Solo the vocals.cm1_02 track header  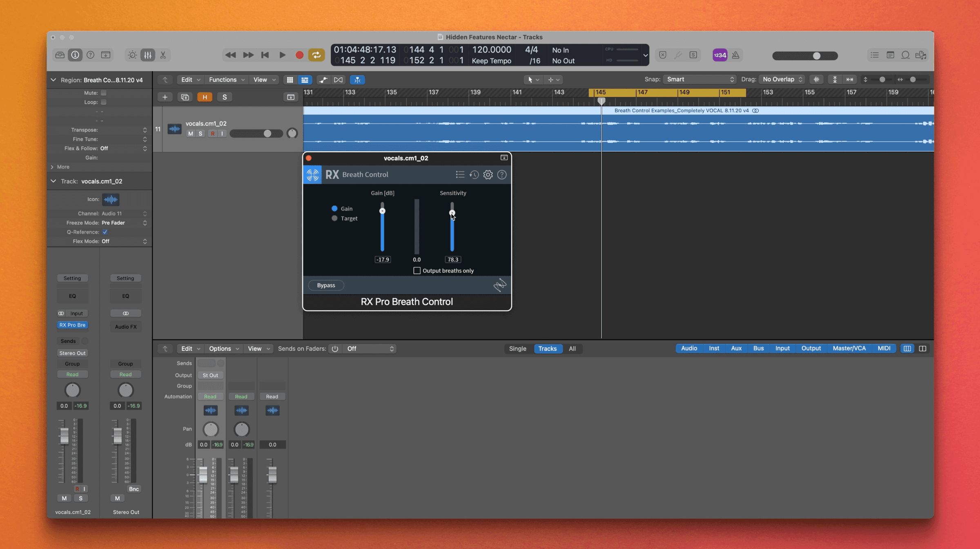tap(200, 134)
